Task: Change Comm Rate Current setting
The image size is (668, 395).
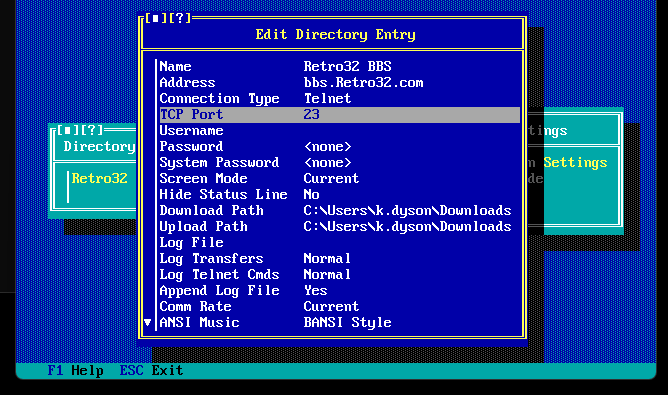Action: pos(331,306)
